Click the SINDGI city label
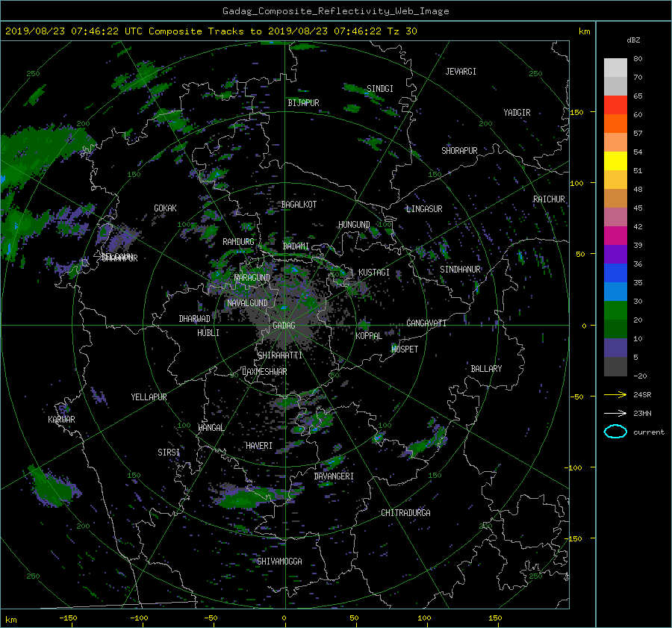This screenshot has width=672, height=628. [380, 89]
